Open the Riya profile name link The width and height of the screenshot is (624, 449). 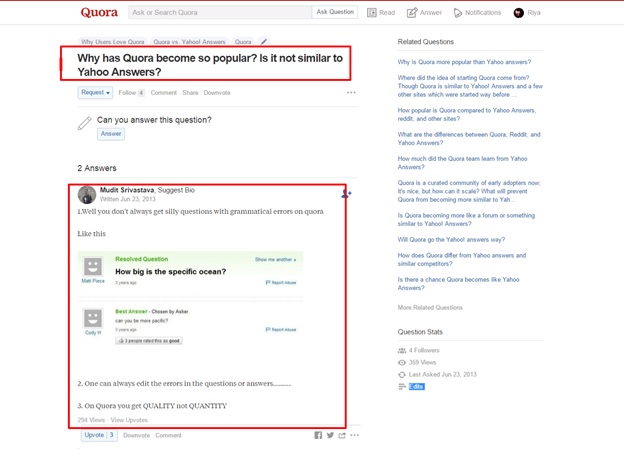534,13
